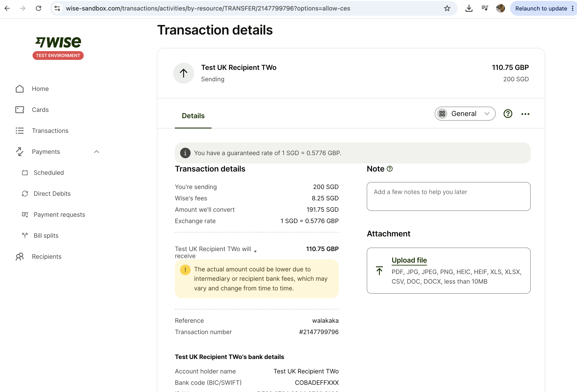Click the Direct Debits refresh icon
This screenshot has height=392, width=577.
[x=25, y=194]
